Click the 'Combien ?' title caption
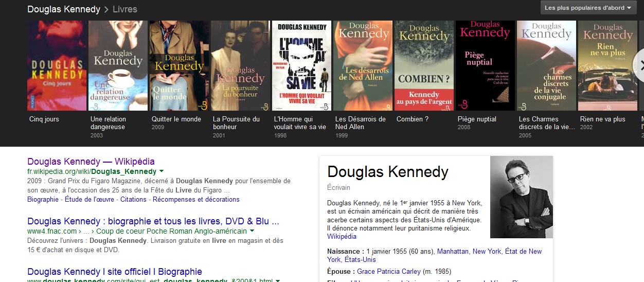 [x=413, y=119]
